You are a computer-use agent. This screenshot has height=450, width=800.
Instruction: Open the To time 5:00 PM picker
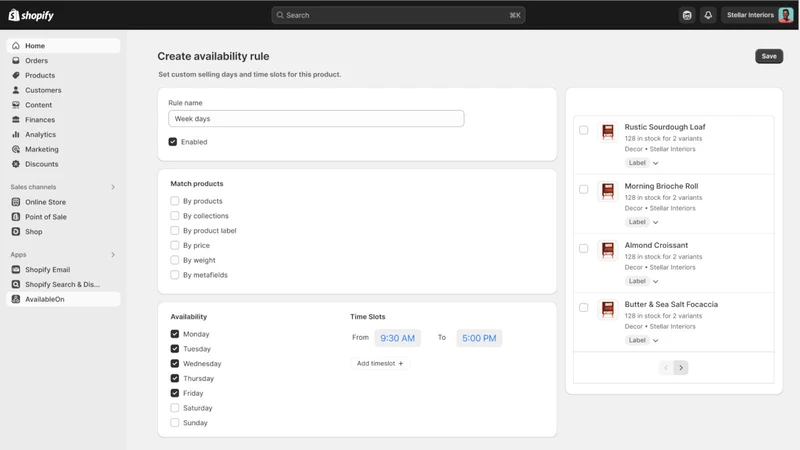[x=479, y=338]
